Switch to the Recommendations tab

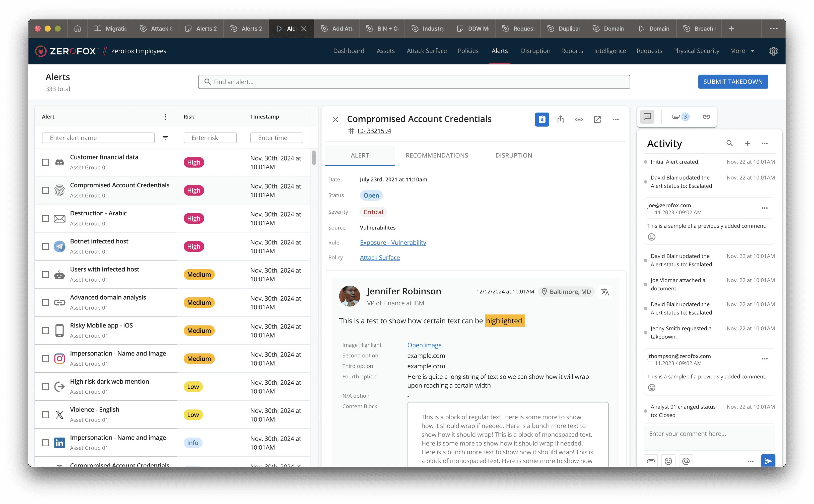coord(437,155)
